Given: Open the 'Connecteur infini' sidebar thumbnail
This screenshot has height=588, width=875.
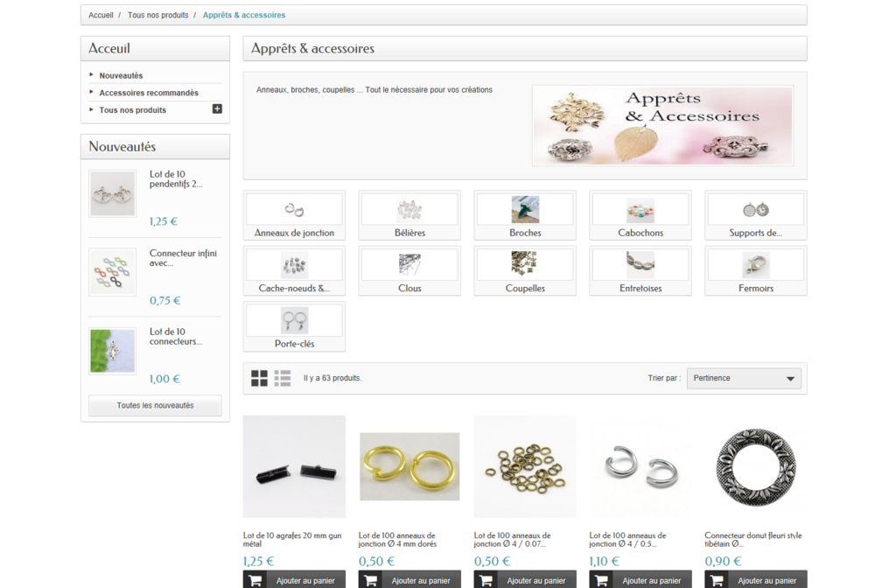Looking at the screenshot, I should point(112,271).
